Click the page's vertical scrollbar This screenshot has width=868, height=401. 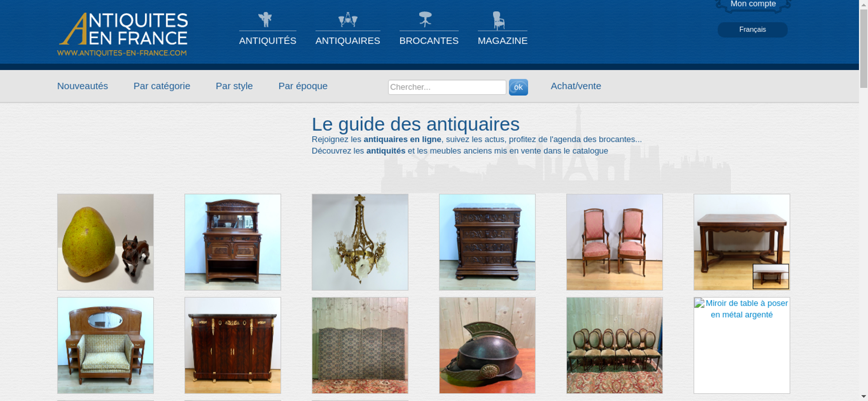click(x=864, y=200)
